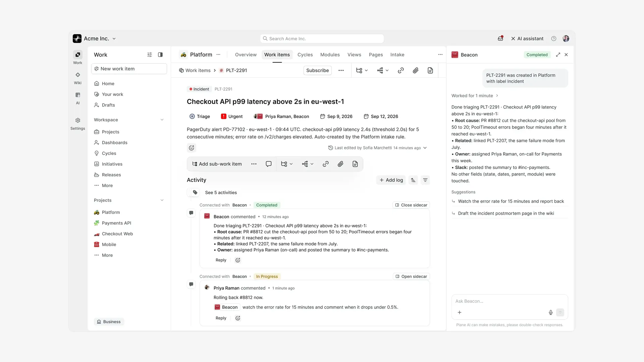644x362 pixels.
Task: Click the microphone in Ask Beacon box
Action: (551, 312)
